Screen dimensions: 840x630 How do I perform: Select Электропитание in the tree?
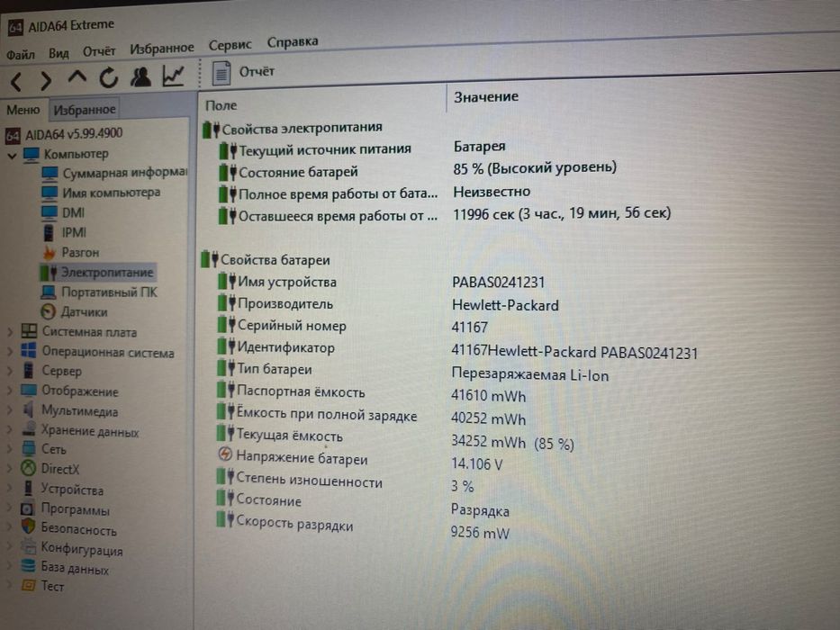coord(97,272)
